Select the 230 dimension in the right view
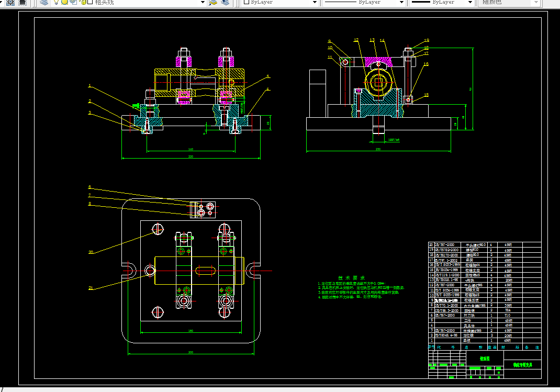 [x=378, y=149]
